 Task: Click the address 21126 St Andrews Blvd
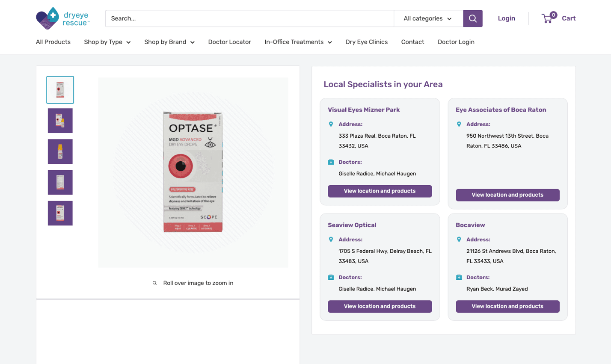point(511,256)
